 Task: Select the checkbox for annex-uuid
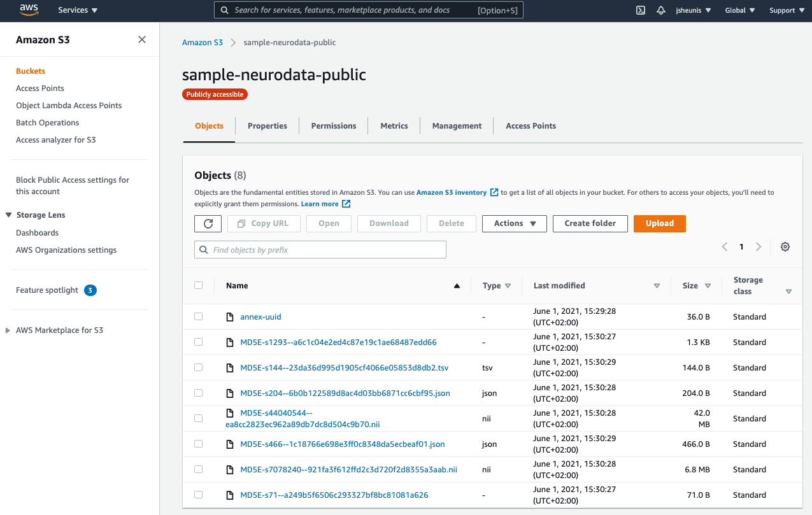pyautogui.click(x=198, y=316)
